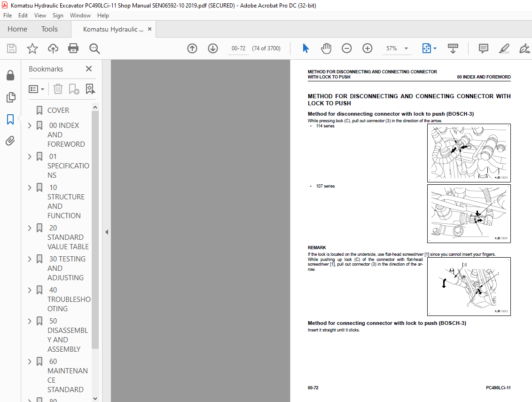This screenshot has width=532, height=402.
Task: Expand 30 TESTING AND ADJUSTING bookmark
Action: (x=30, y=259)
